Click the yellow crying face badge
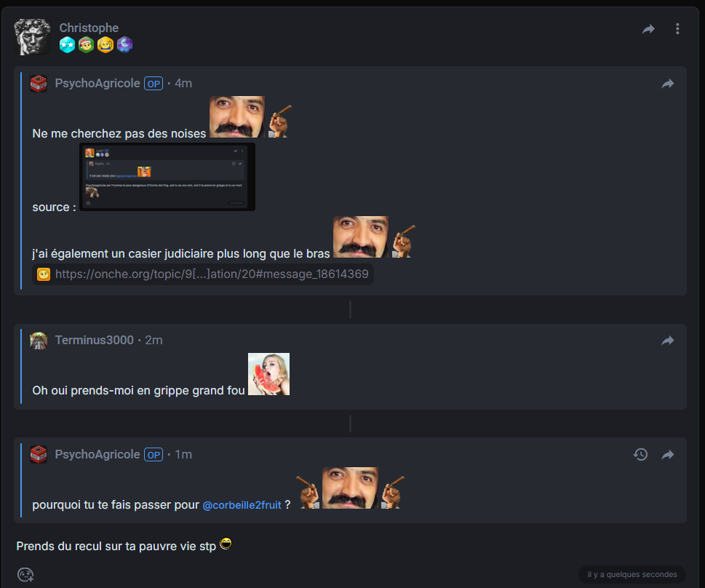Viewport: 705px width, 588px height. [105, 45]
